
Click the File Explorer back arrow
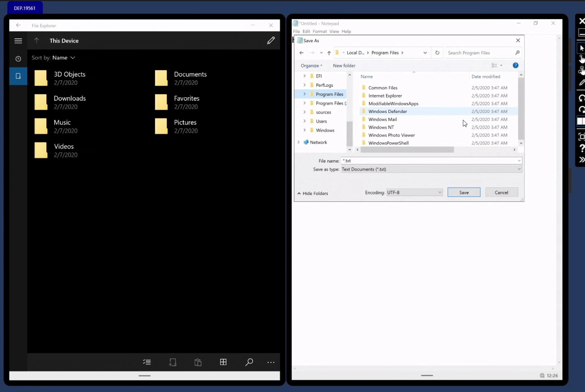(18, 25)
